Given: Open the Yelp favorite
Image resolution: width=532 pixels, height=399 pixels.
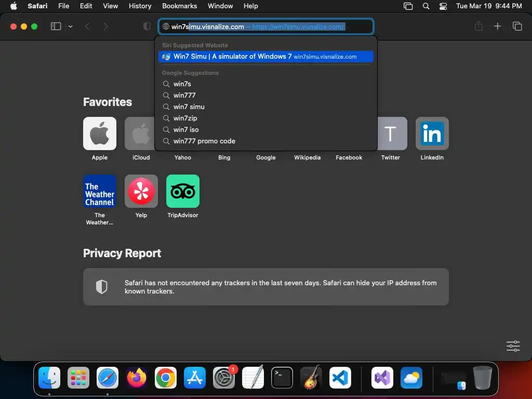Looking at the screenshot, I should [141, 191].
